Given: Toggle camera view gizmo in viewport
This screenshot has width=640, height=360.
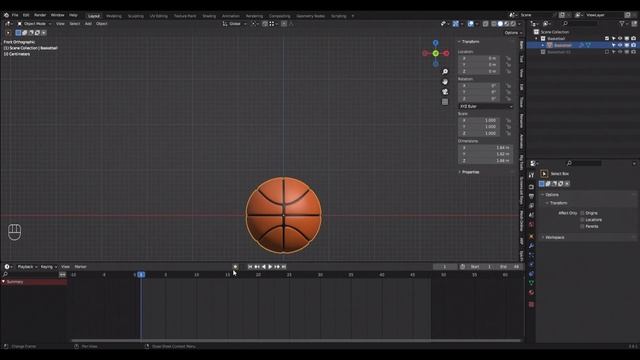Looking at the screenshot, I should [x=445, y=92].
